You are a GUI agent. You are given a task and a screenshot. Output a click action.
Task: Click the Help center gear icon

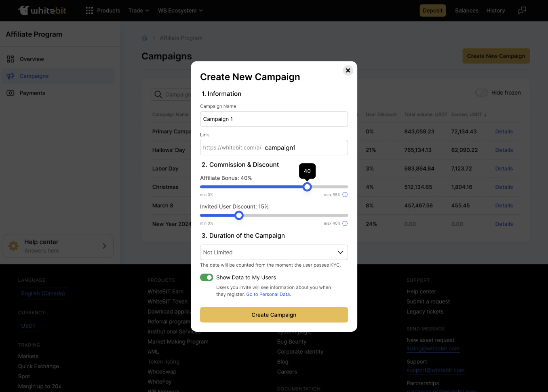click(14, 246)
